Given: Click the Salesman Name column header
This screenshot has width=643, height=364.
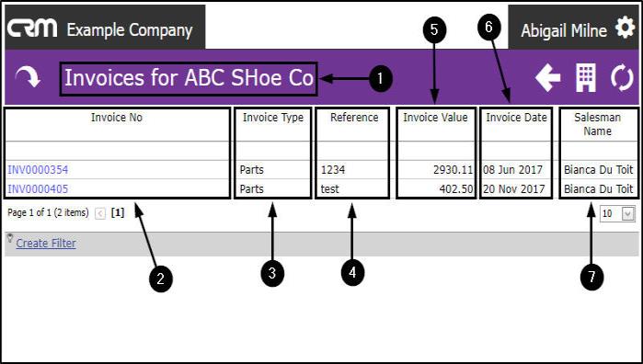Looking at the screenshot, I should (x=598, y=124).
